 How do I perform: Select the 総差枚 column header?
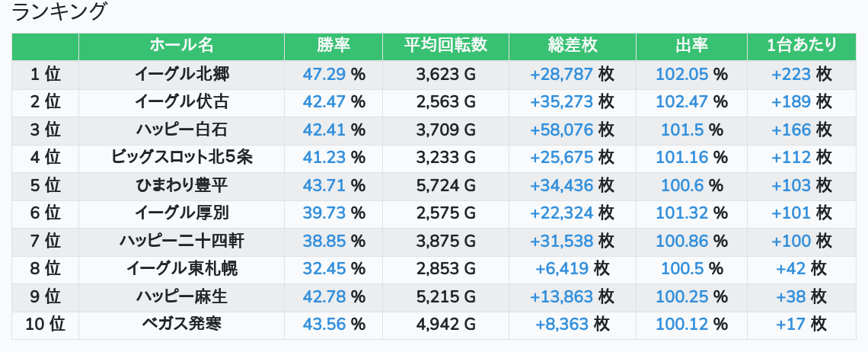point(572,46)
